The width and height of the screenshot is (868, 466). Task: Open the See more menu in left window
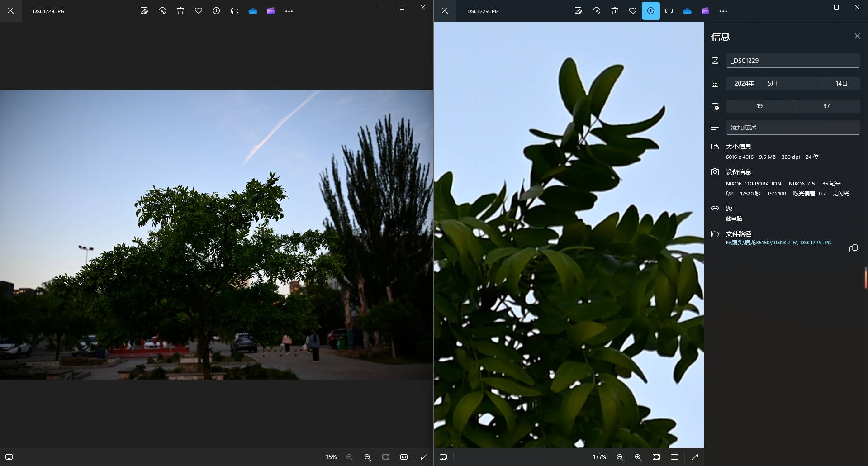pos(289,11)
